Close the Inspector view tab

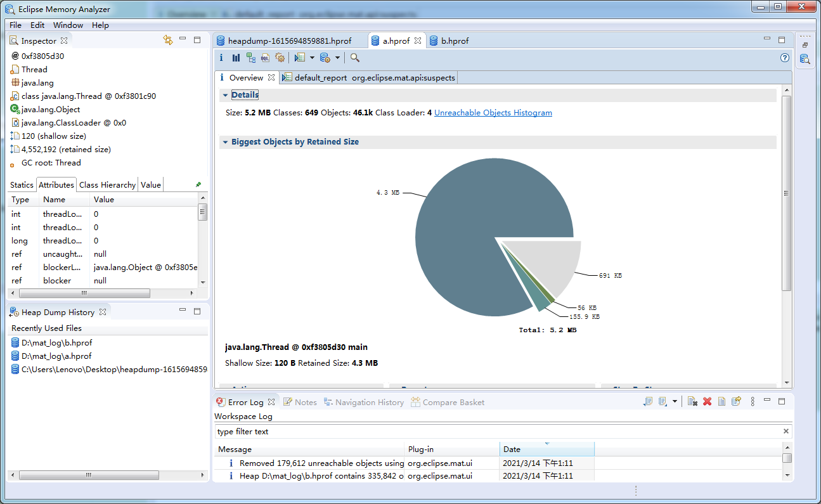[x=63, y=41]
